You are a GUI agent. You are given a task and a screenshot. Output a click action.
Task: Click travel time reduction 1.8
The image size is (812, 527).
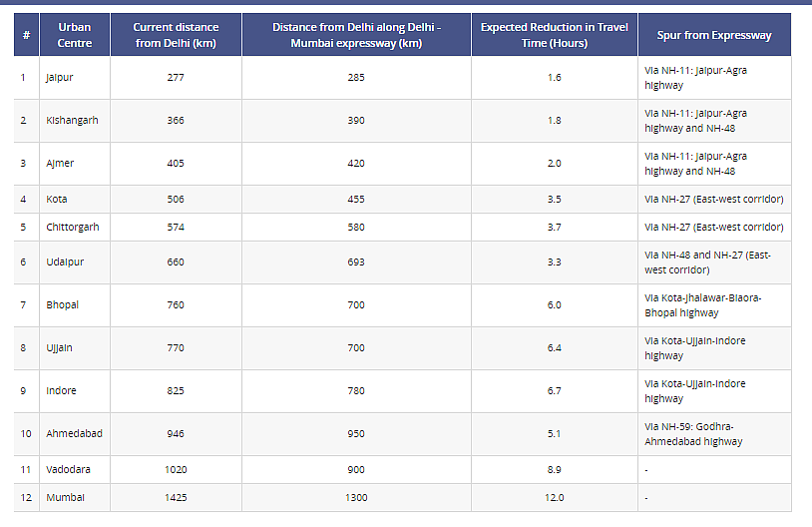point(554,120)
